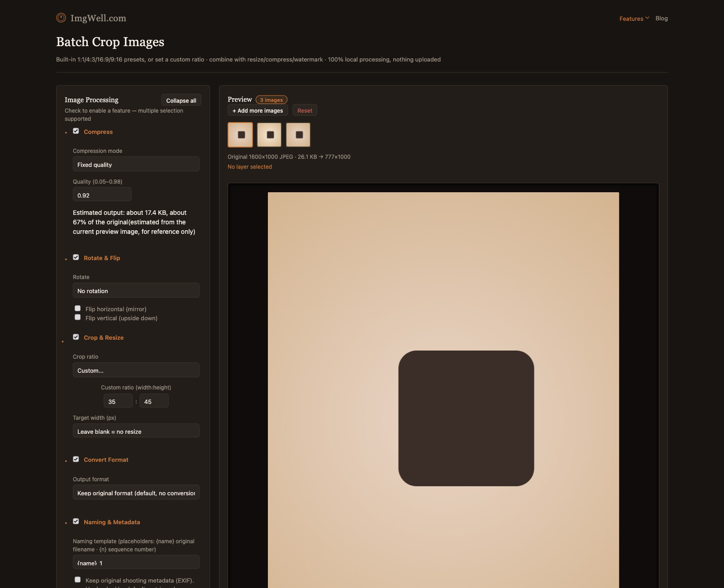The image size is (724, 588).
Task: Select the first image thumbnail
Action: coord(240,135)
